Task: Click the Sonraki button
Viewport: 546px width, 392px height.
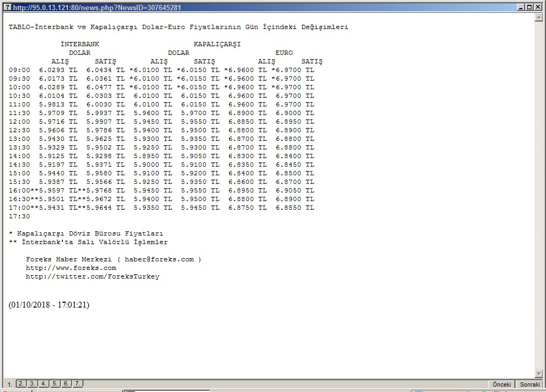Action: pyautogui.click(x=530, y=384)
